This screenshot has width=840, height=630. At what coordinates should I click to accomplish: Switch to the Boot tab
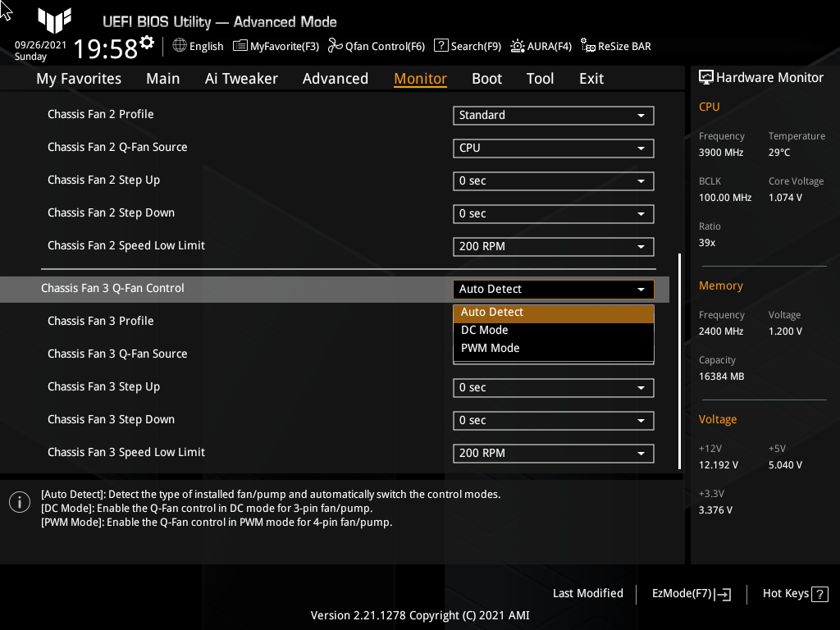tap(486, 78)
